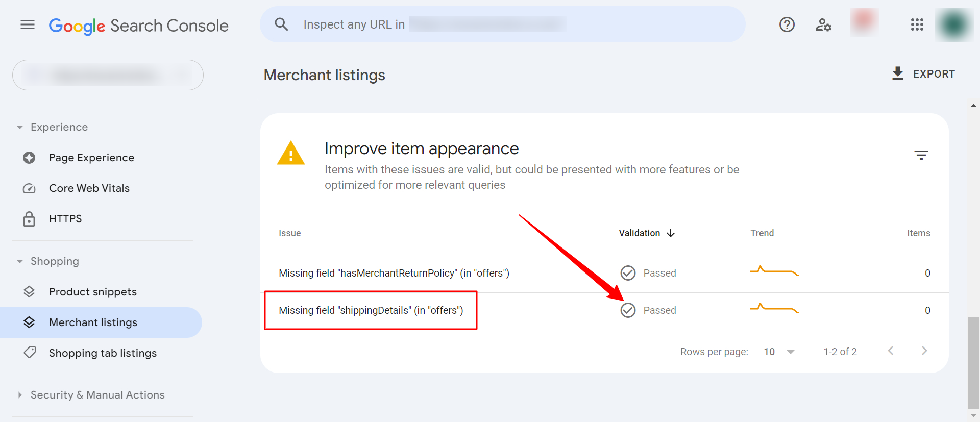Open the hasMerchantReturnPolicy missing field issue
The width and height of the screenshot is (980, 422).
click(394, 273)
